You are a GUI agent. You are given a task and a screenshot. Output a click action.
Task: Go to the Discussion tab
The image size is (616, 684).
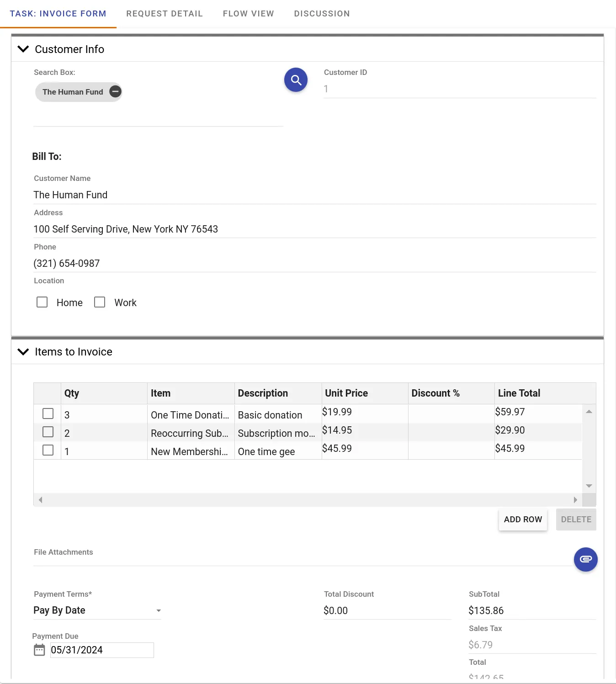coord(322,14)
